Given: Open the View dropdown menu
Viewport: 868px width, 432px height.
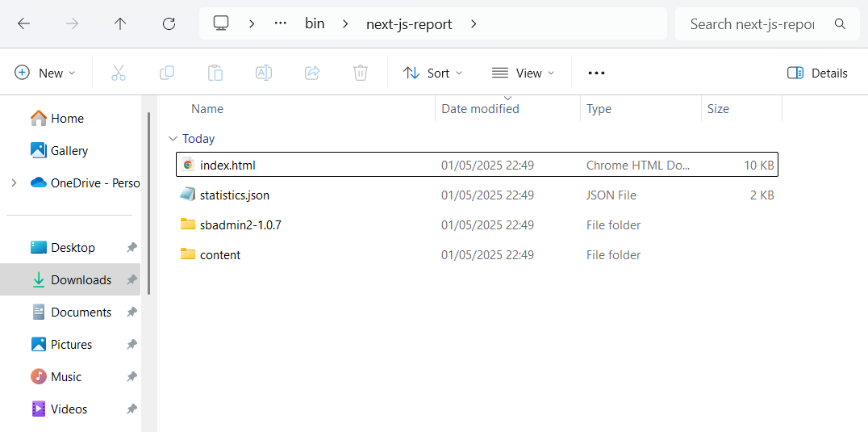Looking at the screenshot, I should tap(523, 73).
